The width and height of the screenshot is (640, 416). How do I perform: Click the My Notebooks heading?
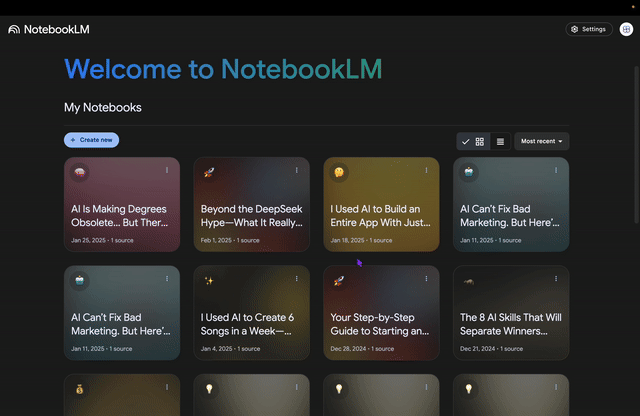(103, 107)
